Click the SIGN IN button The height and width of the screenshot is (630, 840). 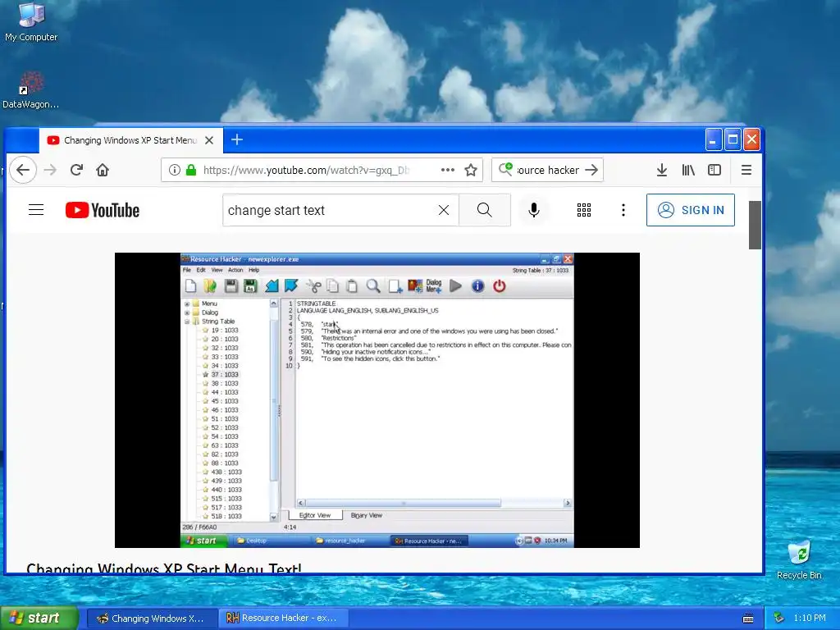pos(691,210)
